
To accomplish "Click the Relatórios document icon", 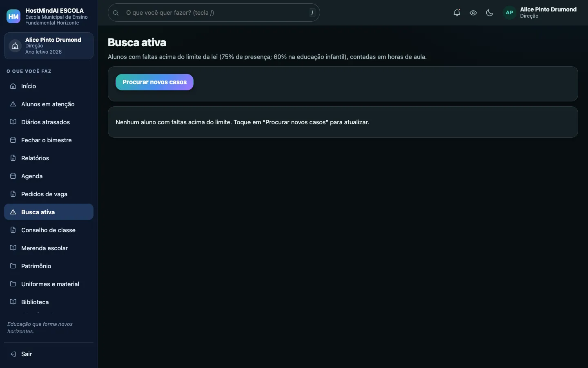I will coord(13,158).
